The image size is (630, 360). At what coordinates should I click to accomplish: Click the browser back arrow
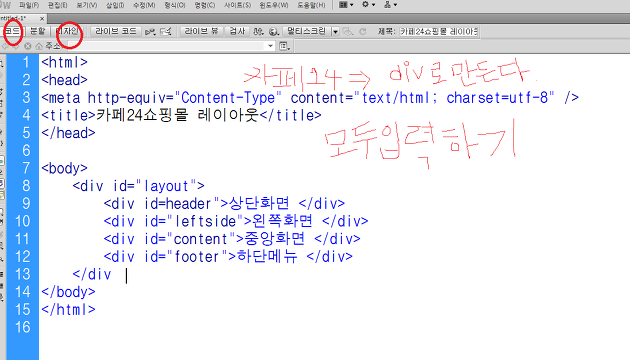tap(6, 46)
